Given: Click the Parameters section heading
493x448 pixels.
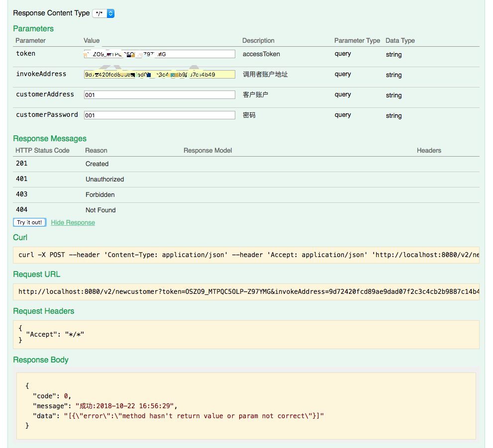Looking at the screenshot, I should 33,28.
